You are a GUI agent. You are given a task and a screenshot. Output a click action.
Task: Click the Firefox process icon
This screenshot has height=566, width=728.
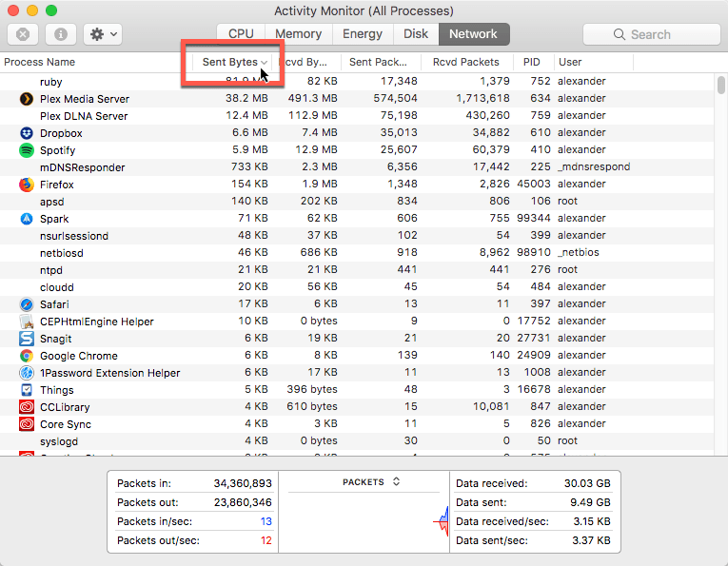coord(26,185)
